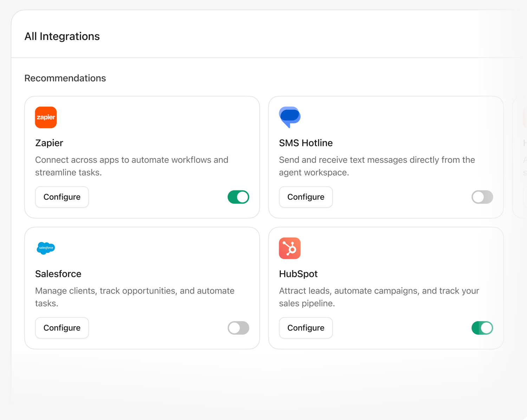Viewport: 527px width, 420px height.
Task: Click the Recommendations section label
Action: tap(65, 78)
